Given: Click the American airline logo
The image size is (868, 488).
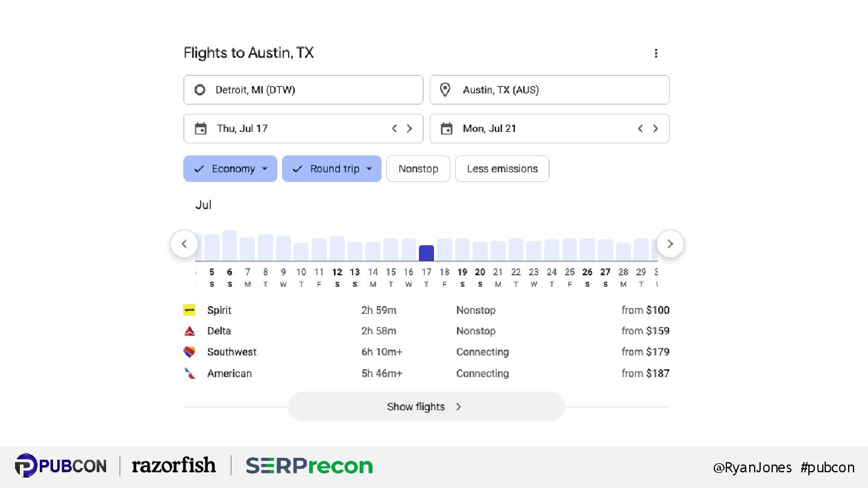Looking at the screenshot, I should [189, 373].
